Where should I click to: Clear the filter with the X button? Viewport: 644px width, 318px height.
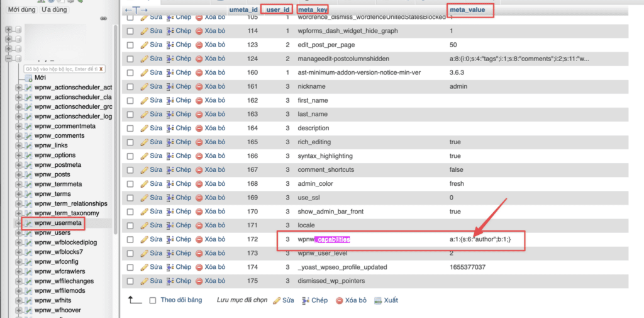[x=101, y=69]
